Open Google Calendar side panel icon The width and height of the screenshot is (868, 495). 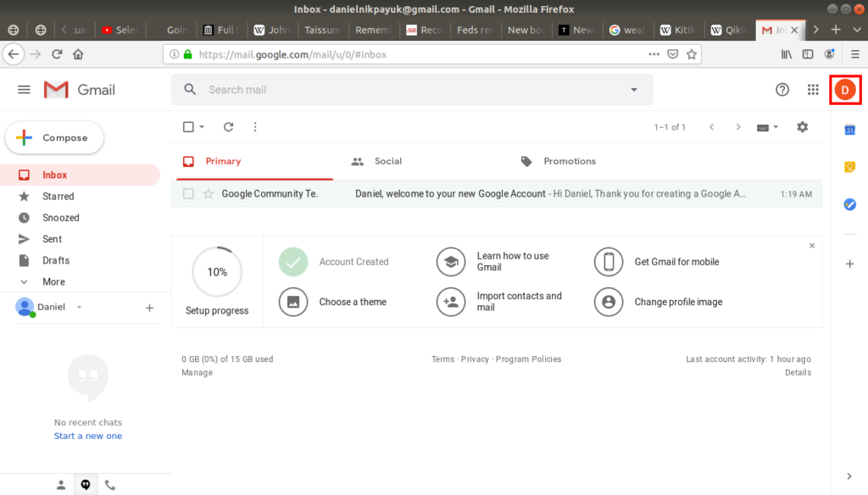pos(849,131)
